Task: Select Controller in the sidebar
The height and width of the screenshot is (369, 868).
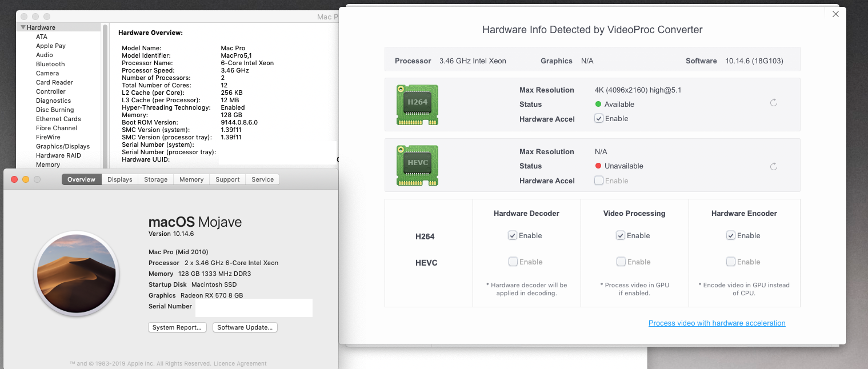Action: tap(51, 91)
